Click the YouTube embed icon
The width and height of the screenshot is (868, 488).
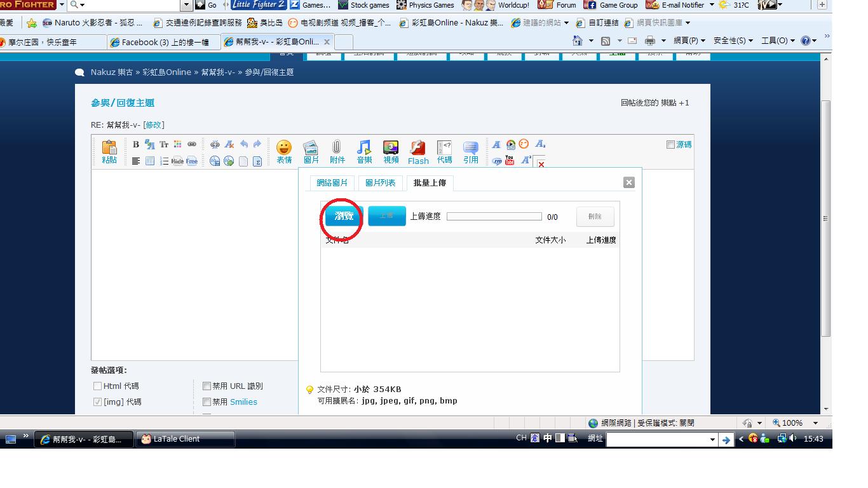[510, 161]
